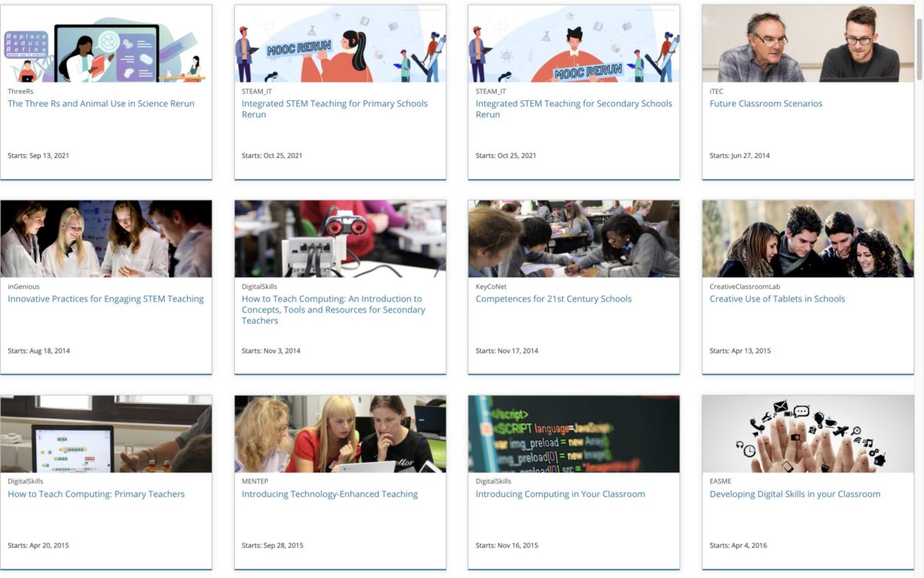
Task: Open Developing Digital Skills in your Classroom
Action: pyautogui.click(x=795, y=495)
